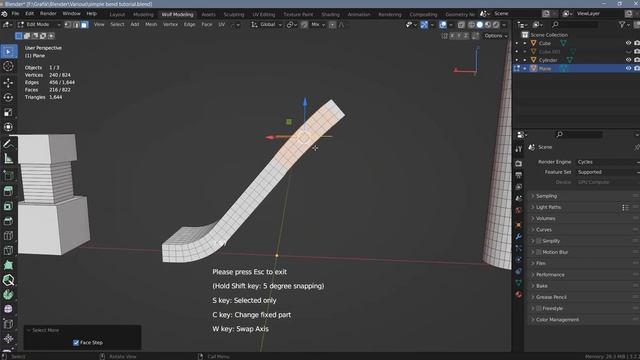This screenshot has height=360, width=640.
Task: Open the Render menu
Action: tap(48, 13)
